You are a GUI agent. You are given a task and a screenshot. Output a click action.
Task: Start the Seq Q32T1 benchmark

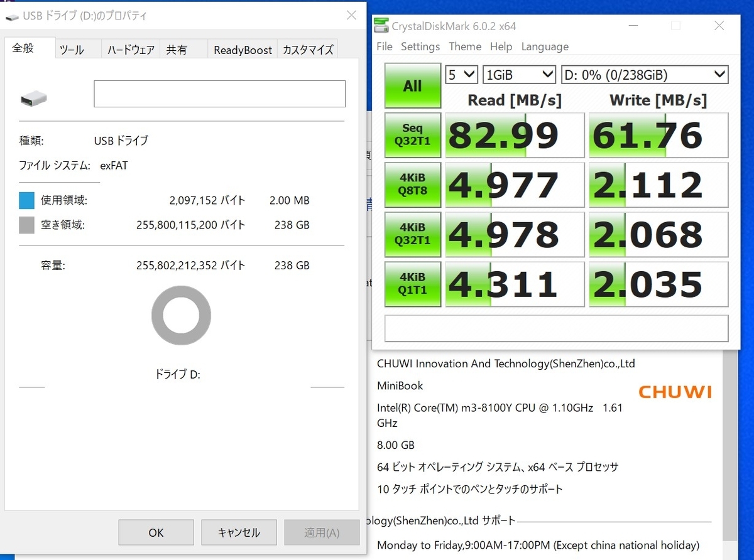click(412, 136)
